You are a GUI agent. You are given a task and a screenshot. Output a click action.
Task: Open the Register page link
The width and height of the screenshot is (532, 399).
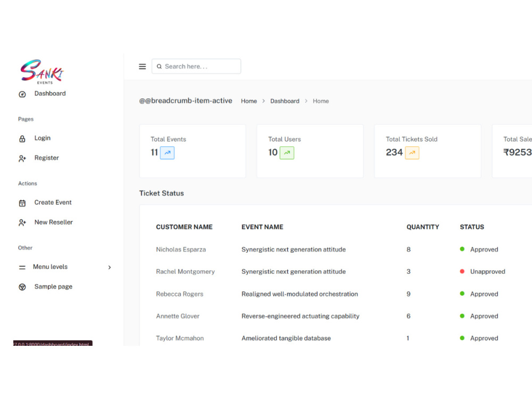click(46, 158)
